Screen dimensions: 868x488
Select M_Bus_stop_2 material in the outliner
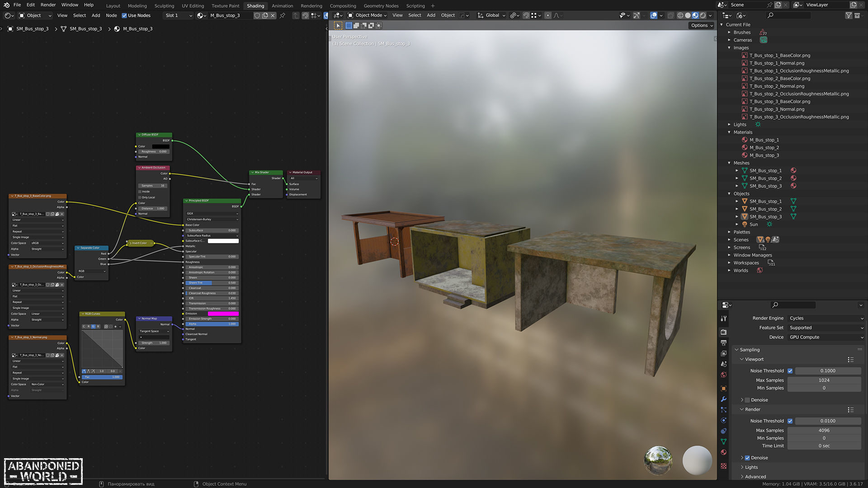(764, 148)
